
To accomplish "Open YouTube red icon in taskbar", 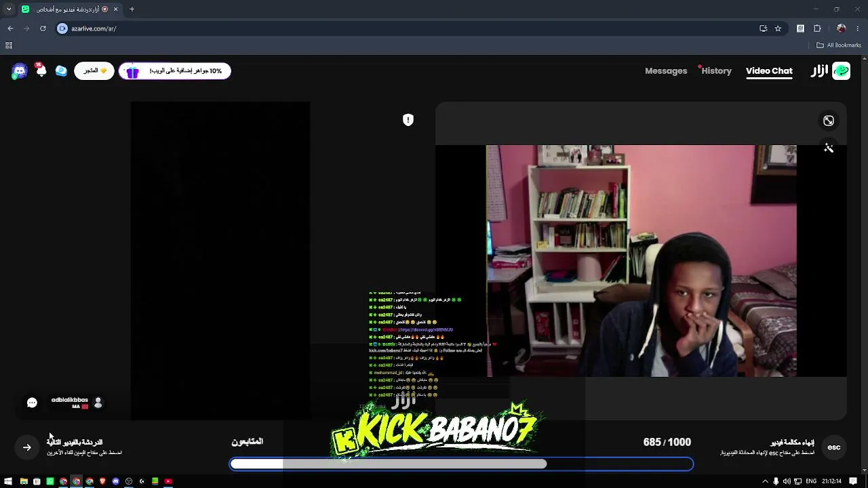I will [x=168, y=481].
